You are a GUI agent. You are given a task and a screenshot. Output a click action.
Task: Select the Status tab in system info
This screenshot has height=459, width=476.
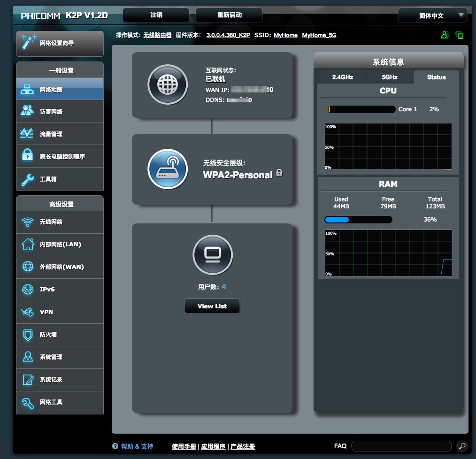(436, 77)
